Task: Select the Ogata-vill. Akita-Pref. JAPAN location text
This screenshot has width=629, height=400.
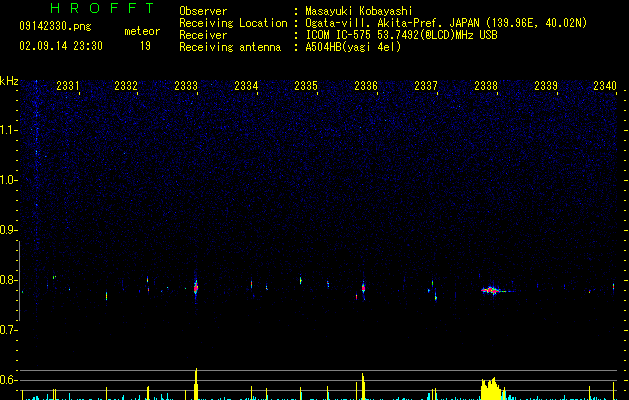Action: [446, 23]
